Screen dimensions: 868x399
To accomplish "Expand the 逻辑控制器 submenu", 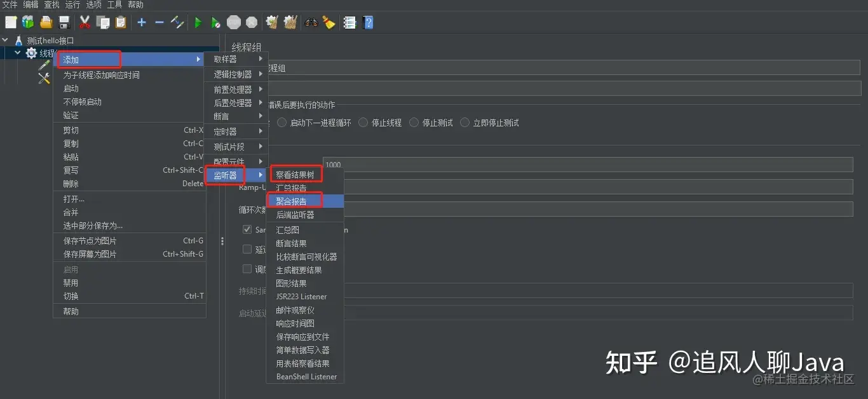I will click(x=236, y=74).
